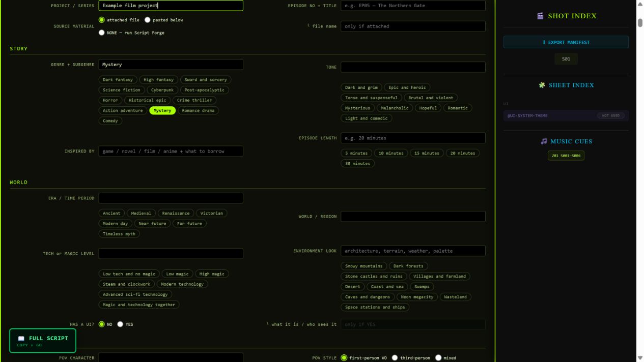Image resolution: width=644 pixels, height=362 pixels.
Task: Pick the 'Dark and grim' tone chip
Action: click(x=361, y=87)
